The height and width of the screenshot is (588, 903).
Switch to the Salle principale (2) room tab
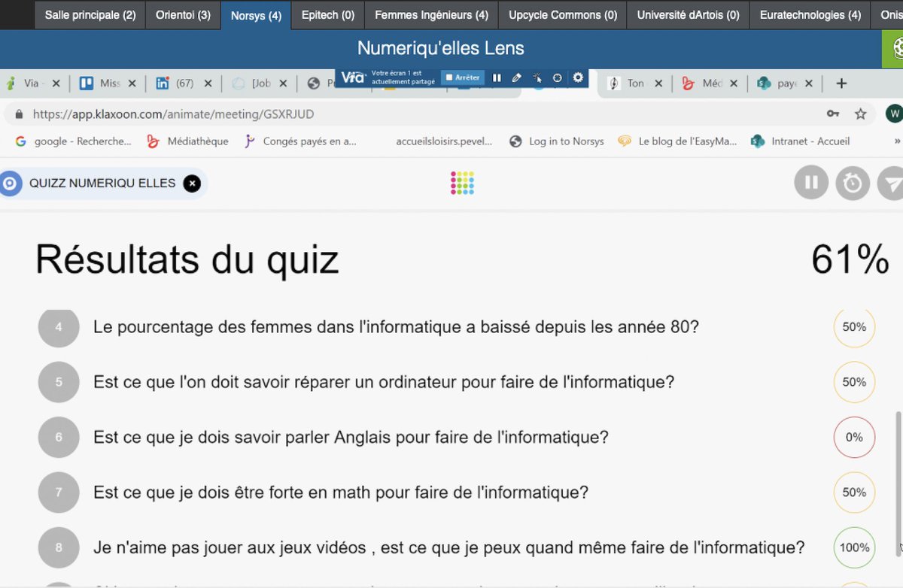pyautogui.click(x=90, y=14)
